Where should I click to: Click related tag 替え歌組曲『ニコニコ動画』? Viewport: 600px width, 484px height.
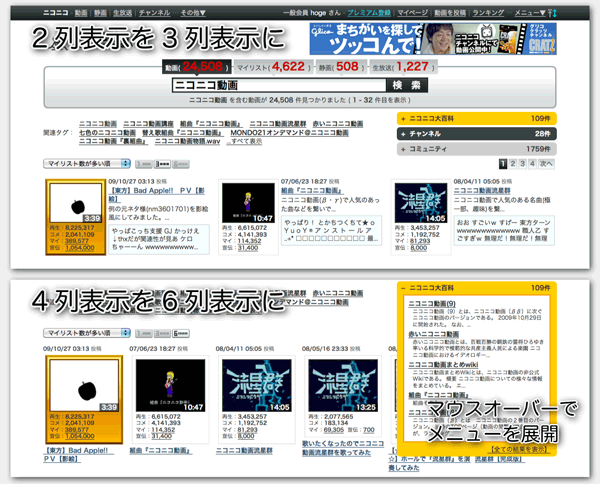point(183,133)
